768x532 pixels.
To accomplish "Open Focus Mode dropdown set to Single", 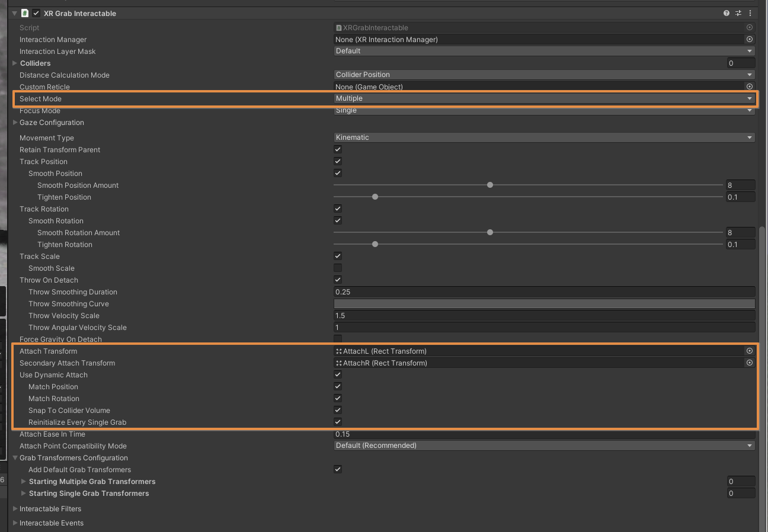I will pos(544,111).
